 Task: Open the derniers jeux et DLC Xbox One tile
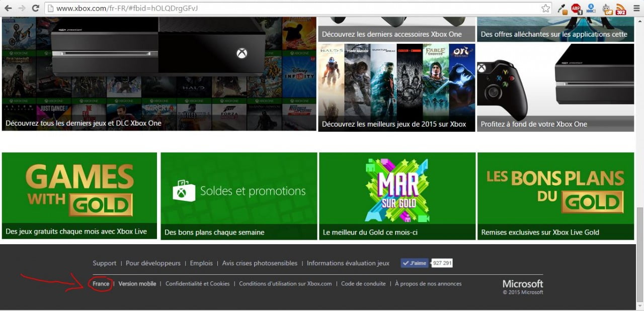point(159,74)
